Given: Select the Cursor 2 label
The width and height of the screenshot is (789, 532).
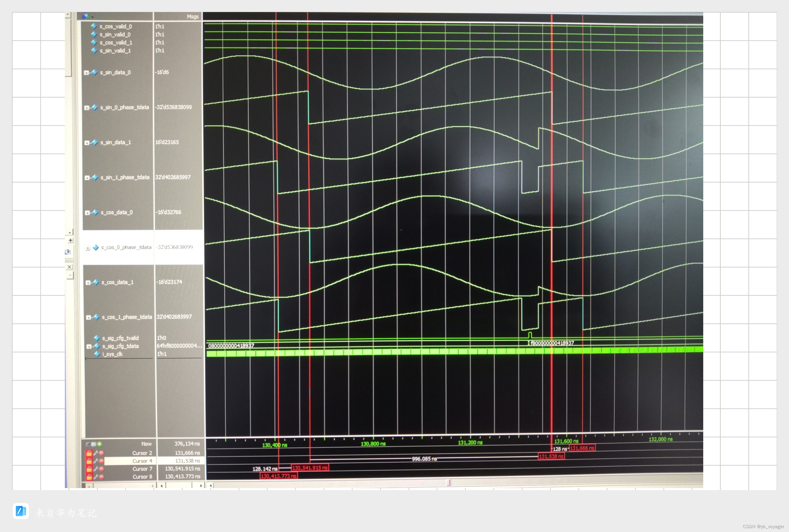Looking at the screenshot, I should coord(142,453).
